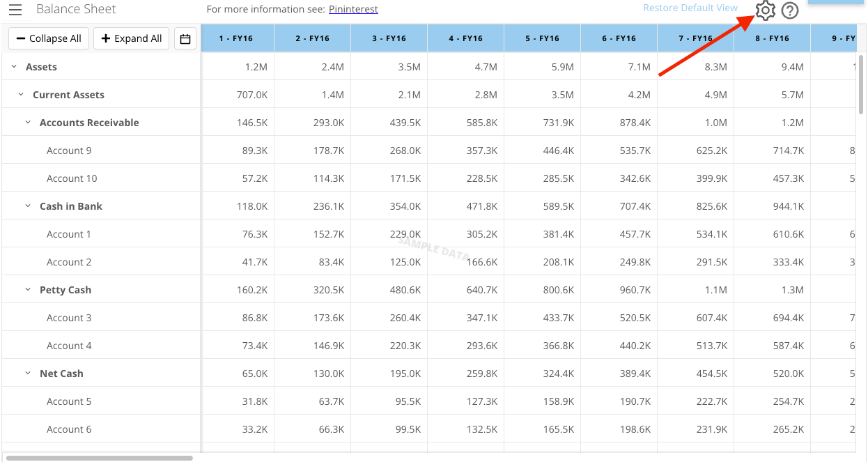The width and height of the screenshot is (868, 462).
Task: Collapse the Net Cash group
Action: point(28,374)
